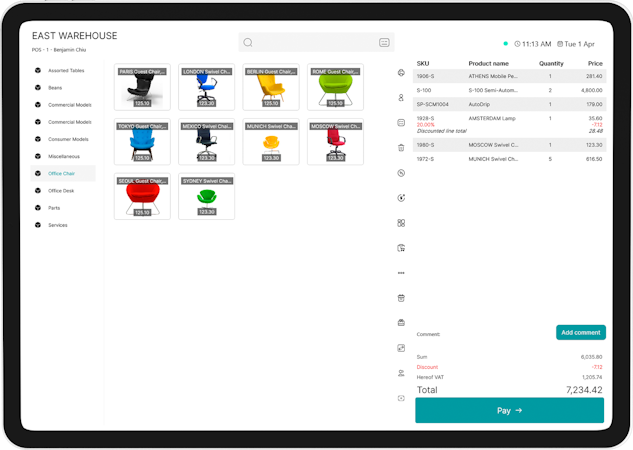
Task: Select the MOSCOW Swivel C... order line
Action: pyautogui.click(x=509, y=145)
